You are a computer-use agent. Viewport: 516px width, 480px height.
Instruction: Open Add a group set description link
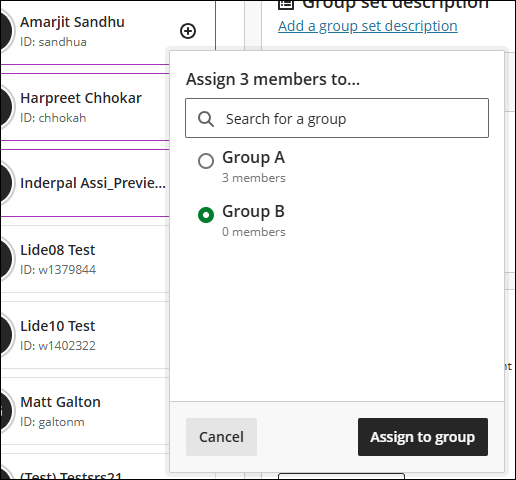368,26
